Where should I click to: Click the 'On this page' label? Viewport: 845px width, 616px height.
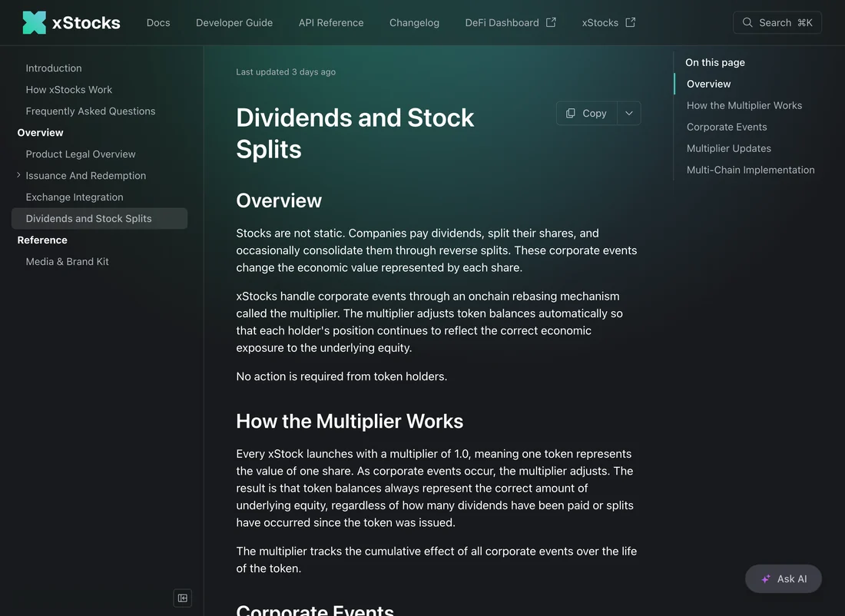pyautogui.click(x=715, y=62)
